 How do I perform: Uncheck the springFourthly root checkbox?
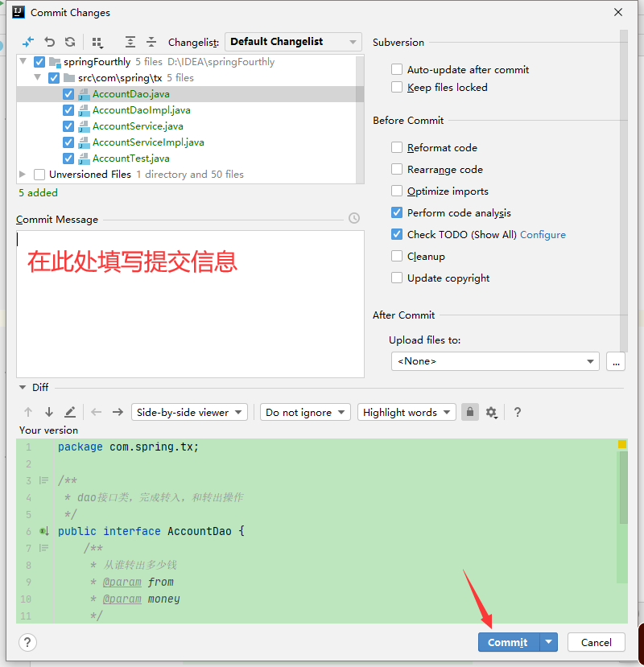[x=39, y=62]
